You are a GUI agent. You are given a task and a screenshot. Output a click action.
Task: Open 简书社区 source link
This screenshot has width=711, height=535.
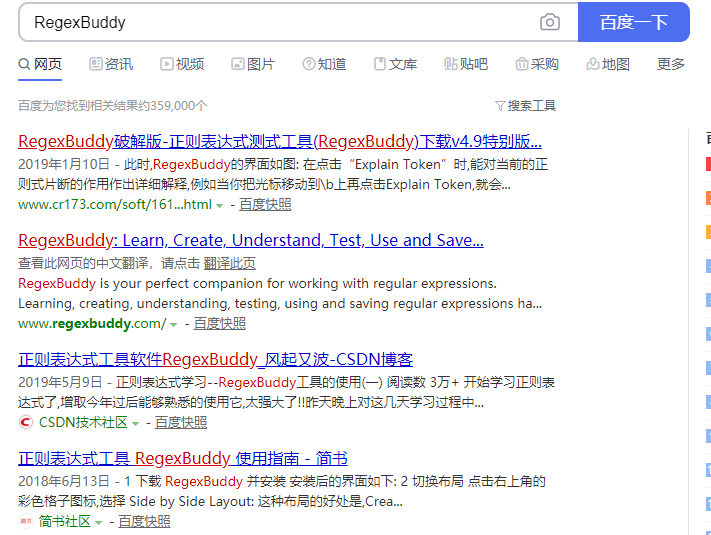pyautogui.click(x=65, y=521)
